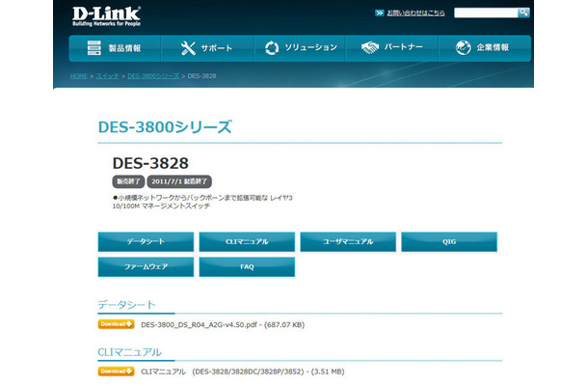The image size is (588, 386).
Task: Click the double-arrow icon beside お問い合わせはこちら
Action: tap(380, 14)
